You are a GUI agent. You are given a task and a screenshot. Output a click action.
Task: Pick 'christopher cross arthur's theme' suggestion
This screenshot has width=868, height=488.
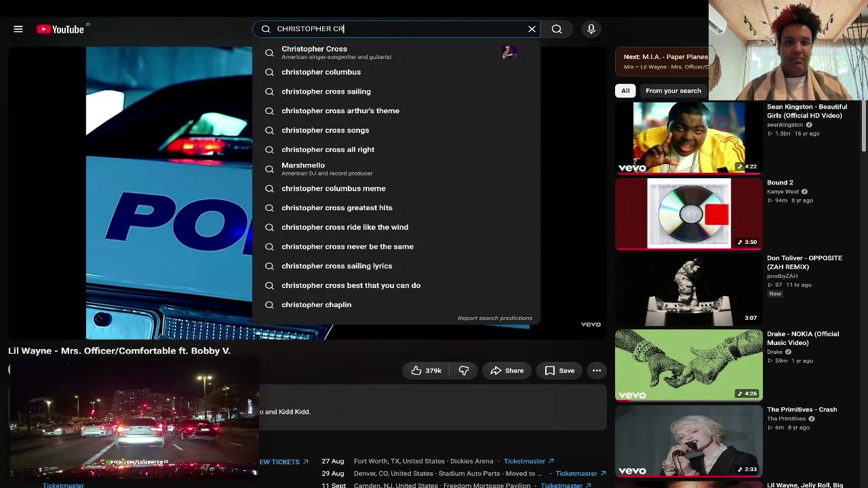(396, 110)
